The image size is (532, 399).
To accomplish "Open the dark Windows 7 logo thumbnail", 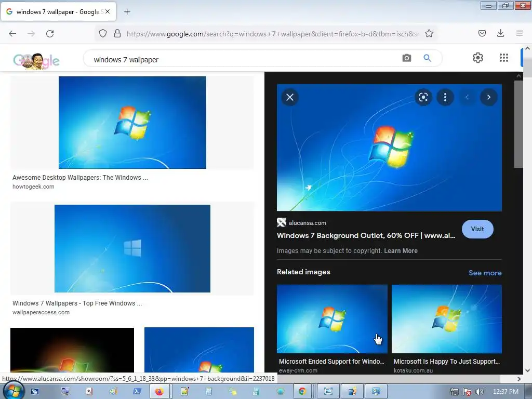I will [72, 350].
